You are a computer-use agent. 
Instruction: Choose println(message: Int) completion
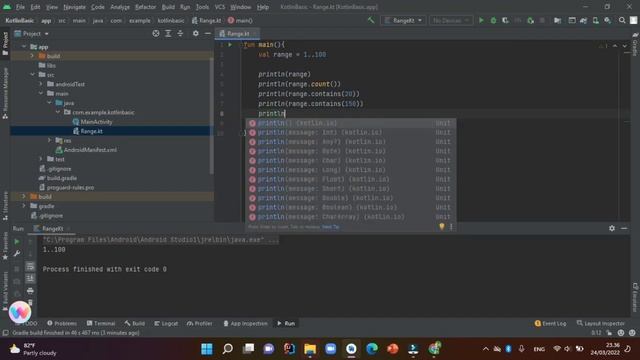point(351,133)
